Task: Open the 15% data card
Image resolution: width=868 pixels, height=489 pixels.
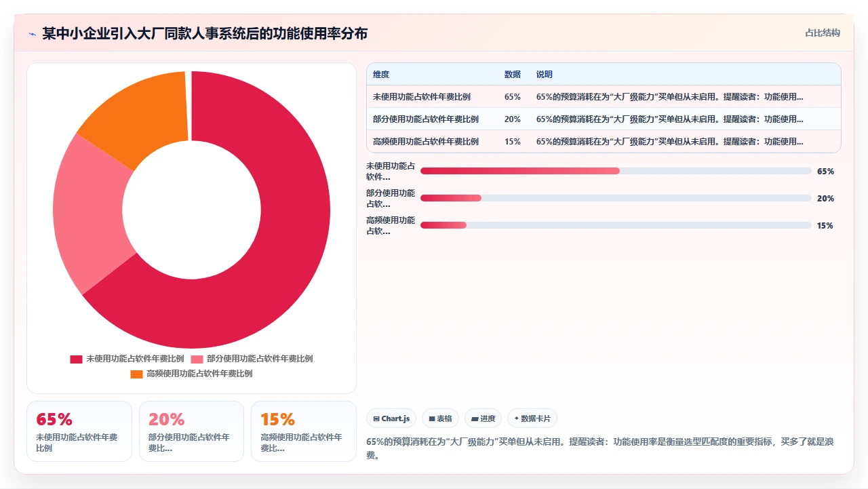Action: 304,431
